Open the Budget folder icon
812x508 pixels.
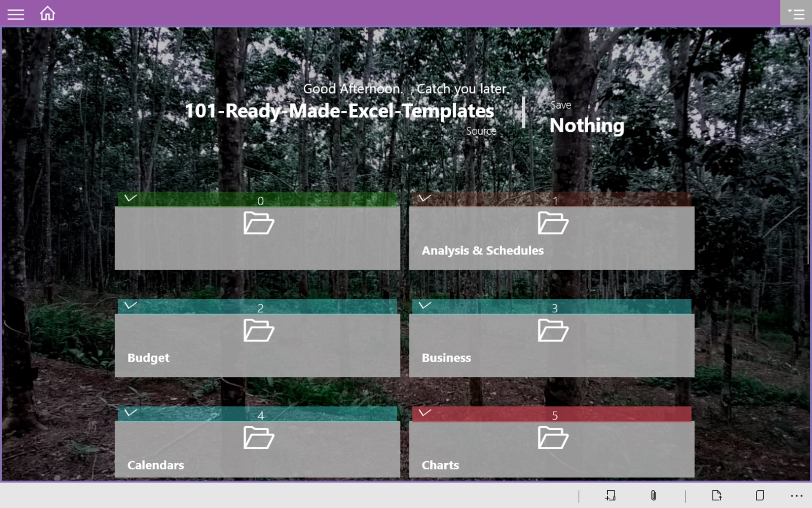tap(258, 331)
